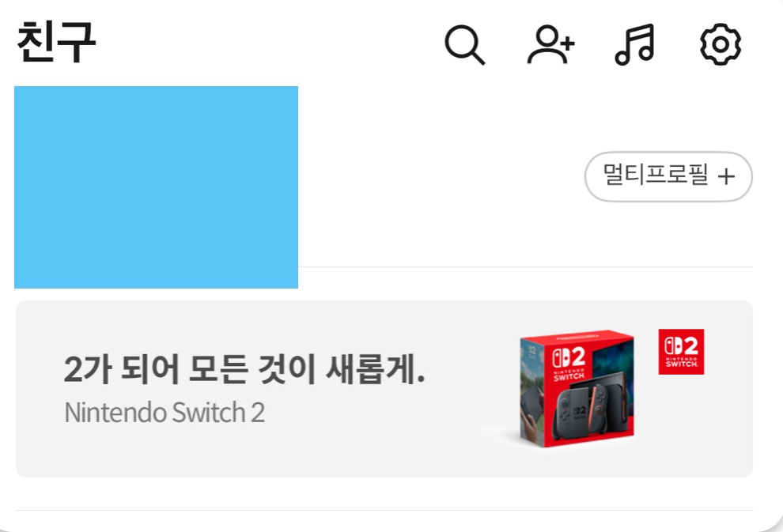This screenshot has width=783, height=532.
Task: Create a multi-profile with 멀티프로필 button
Action: coord(668,176)
